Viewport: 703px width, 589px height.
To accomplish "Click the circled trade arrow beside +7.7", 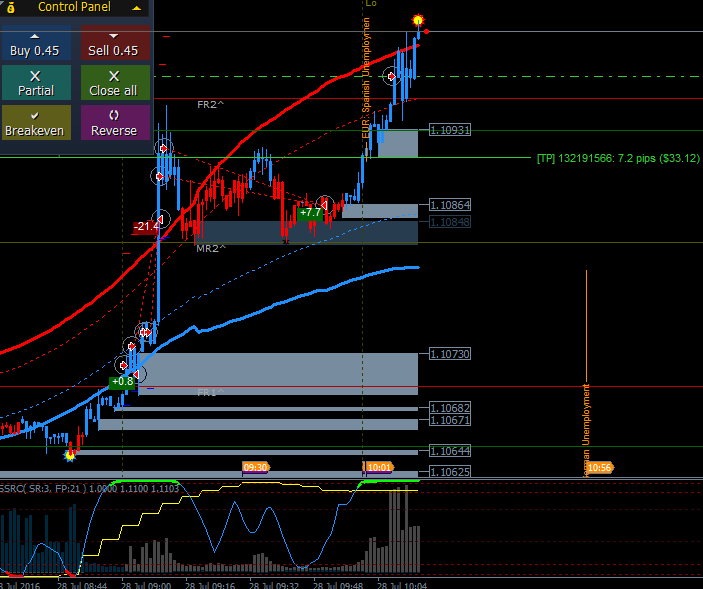I will coord(325,205).
